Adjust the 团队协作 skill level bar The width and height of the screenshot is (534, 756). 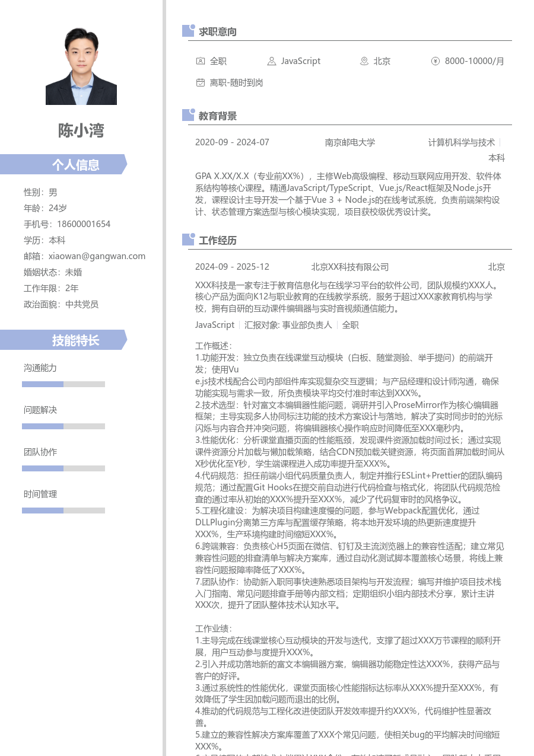pyautogui.click(x=63, y=468)
